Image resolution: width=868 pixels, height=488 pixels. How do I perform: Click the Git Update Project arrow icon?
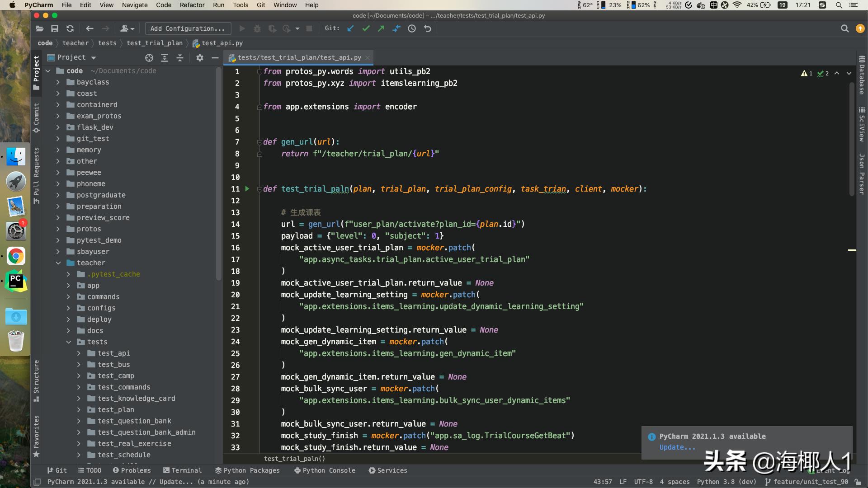pyautogui.click(x=350, y=28)
